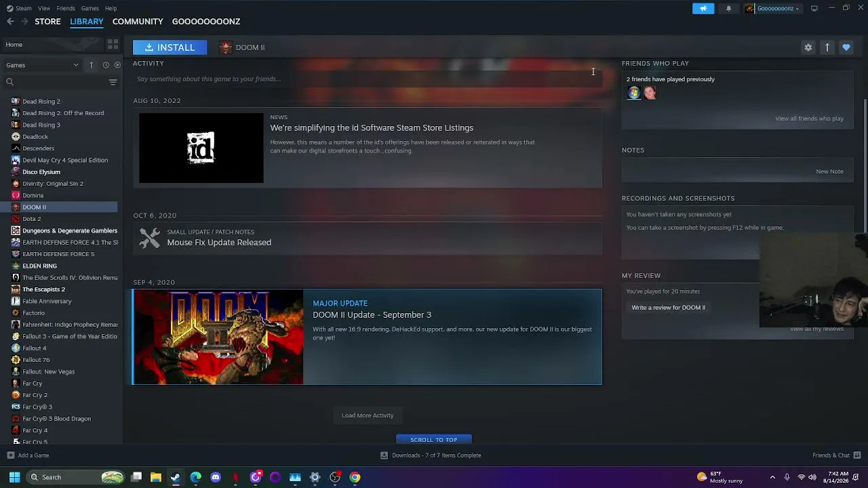868x488 pixels.
Task: Open collections grid view beside Home
Action: pyautogui.click(x=113, y=45)
